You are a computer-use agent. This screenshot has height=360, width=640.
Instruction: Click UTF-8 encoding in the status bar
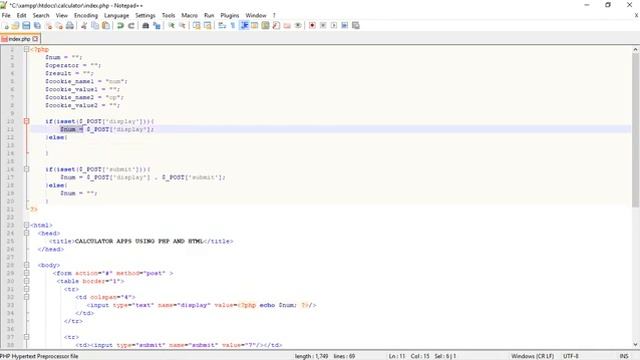point(571,356)
